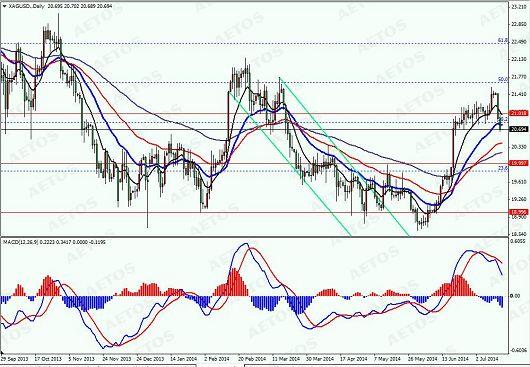Click the chart shift triangle at bottom-left corner
Screen dimensions: 530x367
tap(2, 353)
